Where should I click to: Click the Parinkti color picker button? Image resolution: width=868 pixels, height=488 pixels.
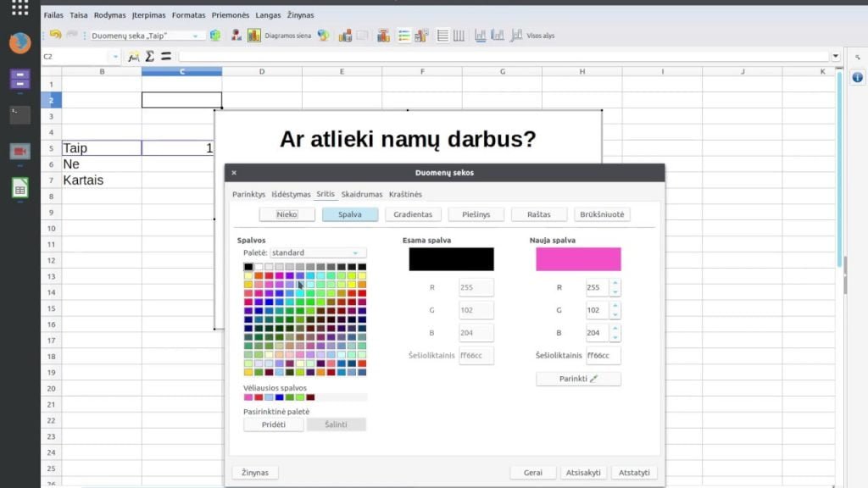578,379
